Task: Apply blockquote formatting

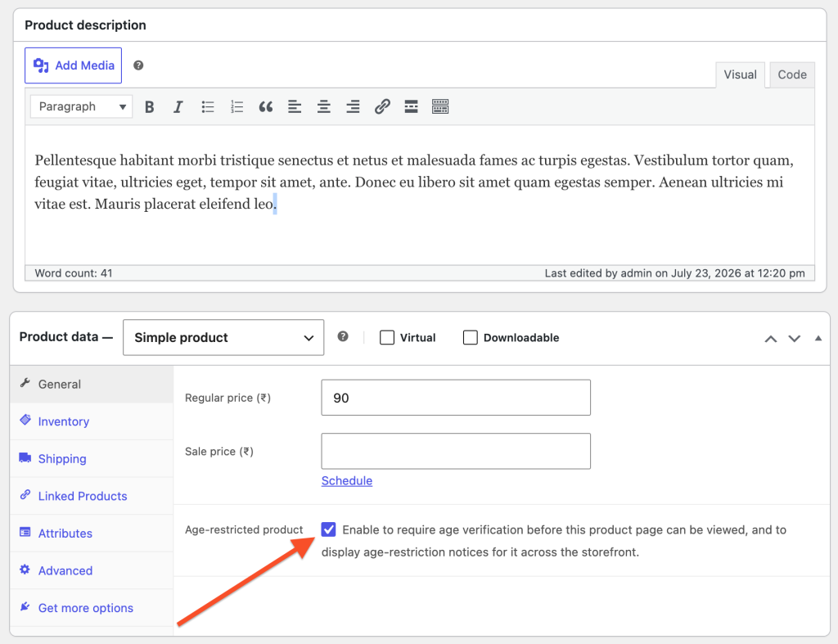Action: click(x=266, y=107)
